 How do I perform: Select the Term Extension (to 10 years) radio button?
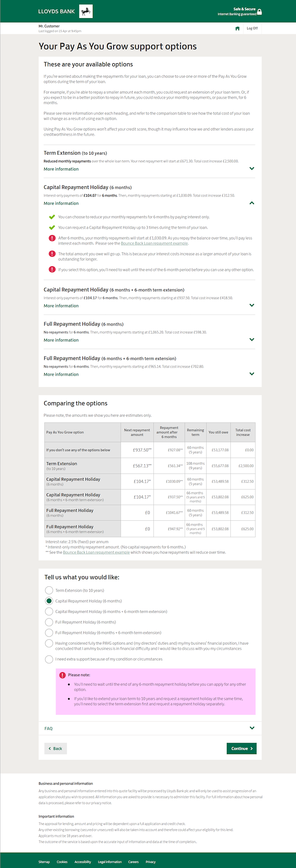(x=49, y=590)
